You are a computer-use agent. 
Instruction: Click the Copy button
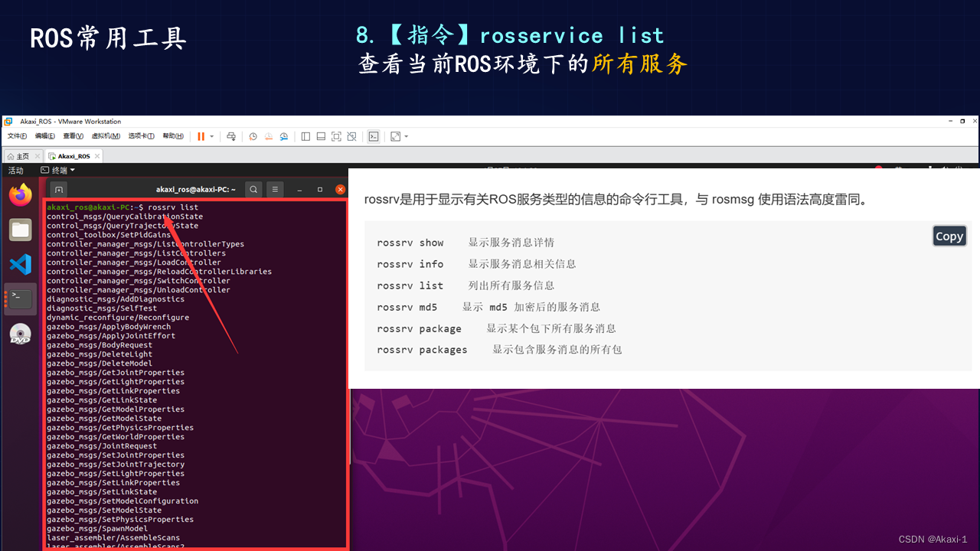tap(949, 236)
